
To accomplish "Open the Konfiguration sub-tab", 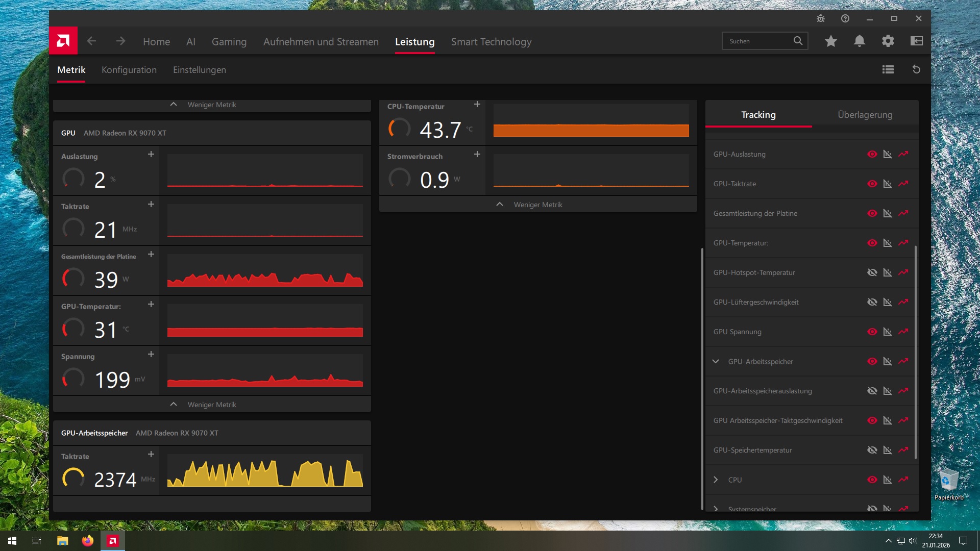I will click(x=129, y=70).
